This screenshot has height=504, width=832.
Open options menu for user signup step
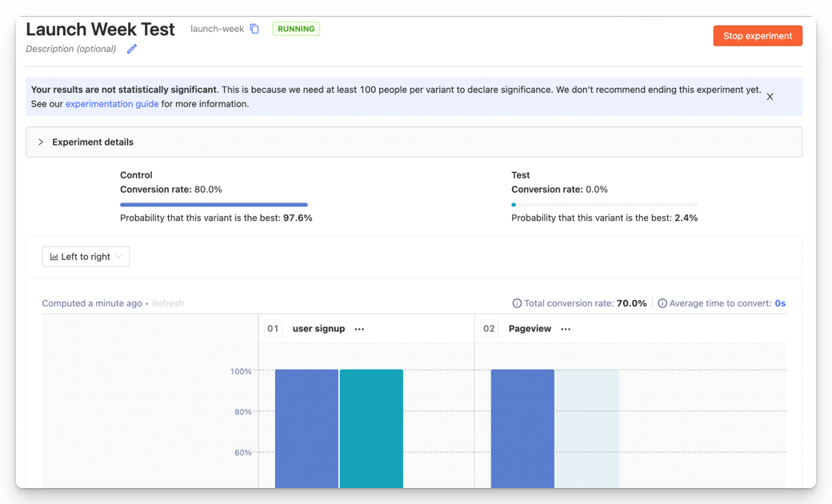point(359,329)
